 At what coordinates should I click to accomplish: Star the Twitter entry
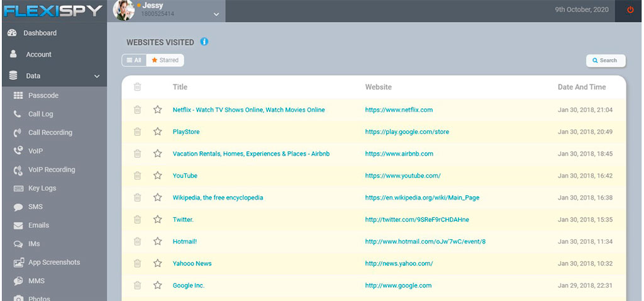[x=158, y=219]
